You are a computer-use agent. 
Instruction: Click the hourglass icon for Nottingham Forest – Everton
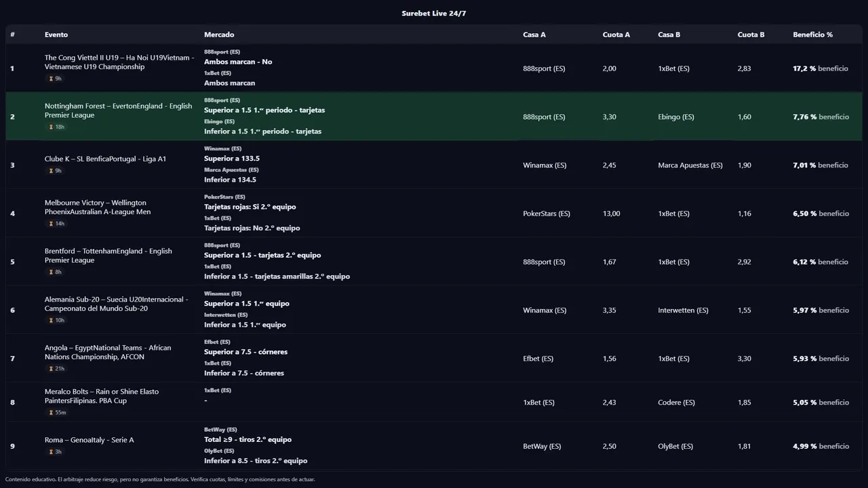51,127
